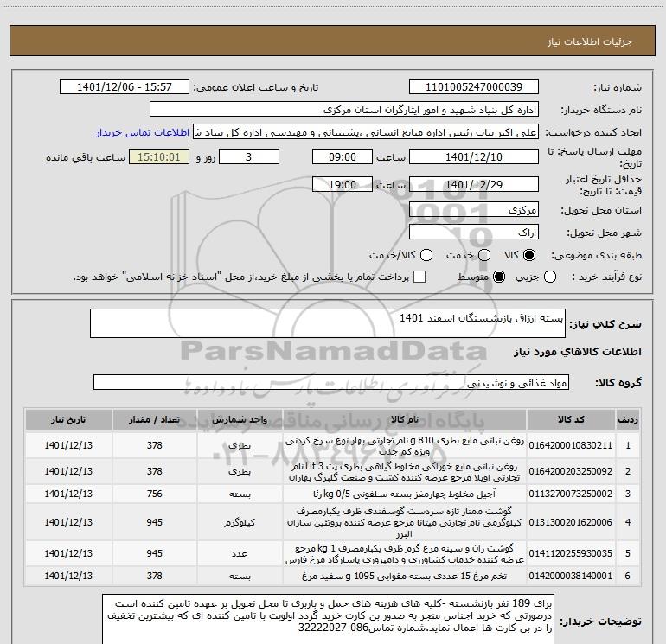This screenshot has height=644, width=666.
Task: Click the تاریخ نیاز column header
Action: 68,419
